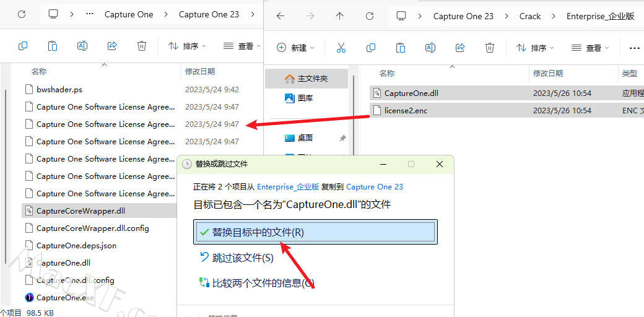The image size is (644, 317).
Task: Share item via left window toolbar
Action: [112, 46]
